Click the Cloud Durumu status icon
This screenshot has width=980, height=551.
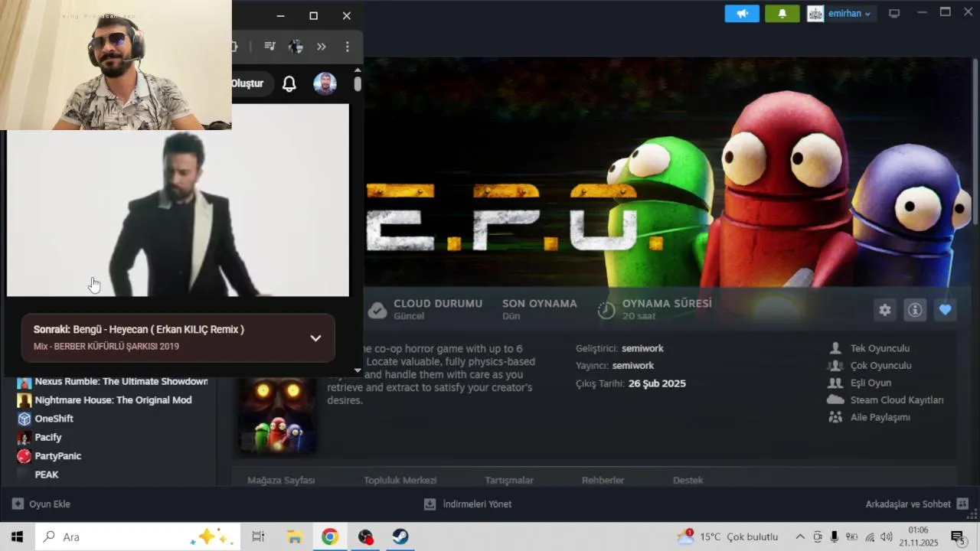click(377, 310)
